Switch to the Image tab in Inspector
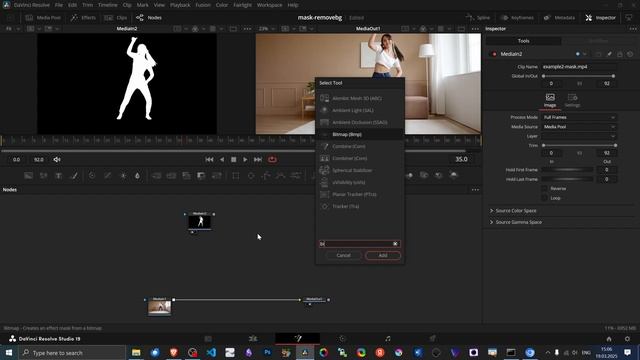The width and height of the screenshot is (640, 360). click(550, 100)
